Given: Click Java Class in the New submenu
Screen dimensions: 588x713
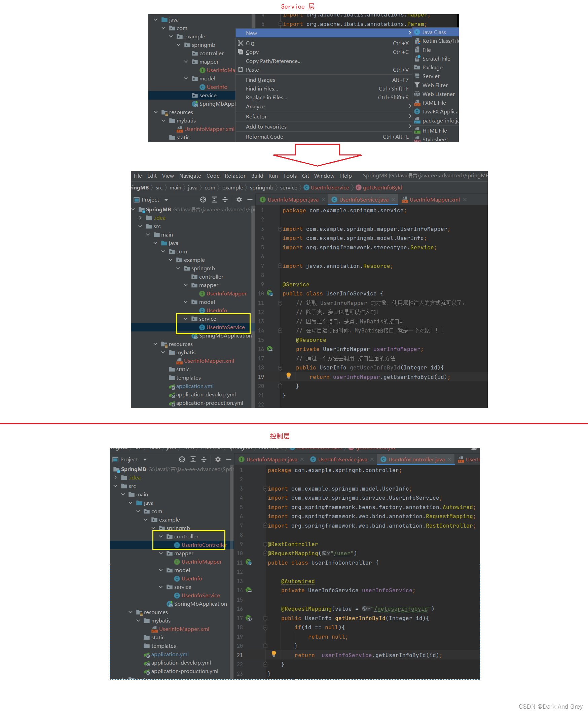Looking at the screenshot, I should coord(436,32).
